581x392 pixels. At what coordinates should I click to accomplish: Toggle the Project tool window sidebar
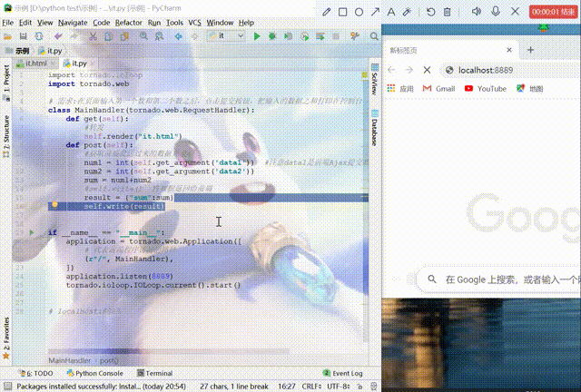(x=5, y=80)
